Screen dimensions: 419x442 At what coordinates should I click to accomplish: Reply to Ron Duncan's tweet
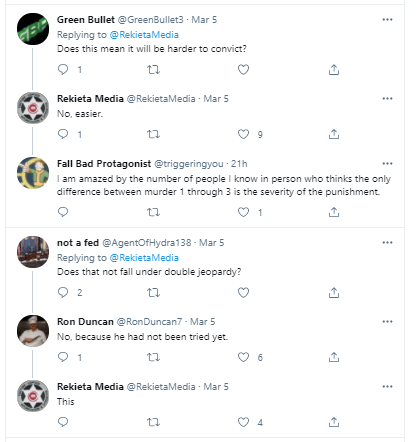pyautogui.click(x=63, y=357)
